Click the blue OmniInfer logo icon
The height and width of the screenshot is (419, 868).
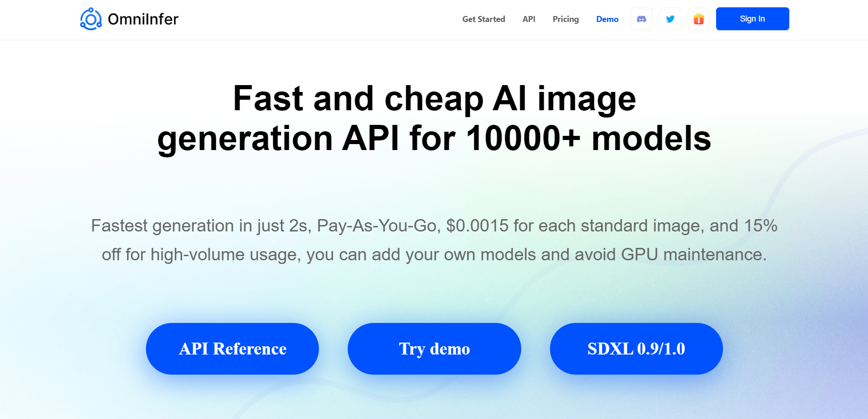[x=91, y=19]
